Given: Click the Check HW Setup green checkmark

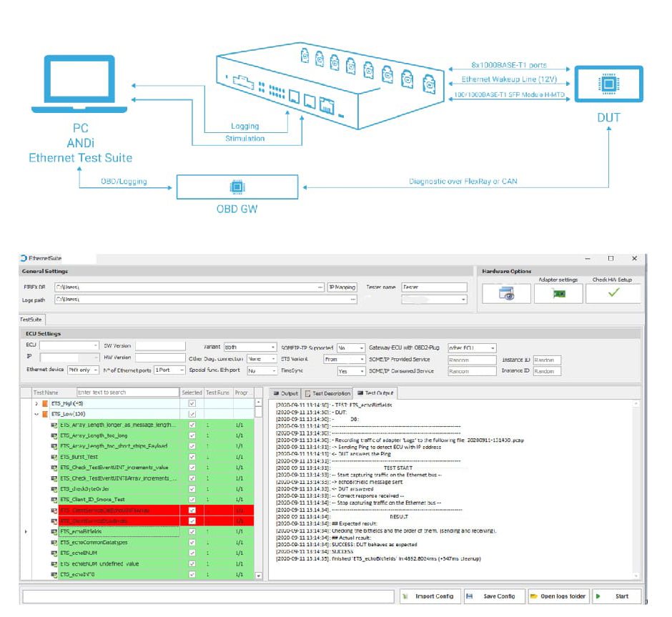Looking at the screenshot, I should [613, 292].
